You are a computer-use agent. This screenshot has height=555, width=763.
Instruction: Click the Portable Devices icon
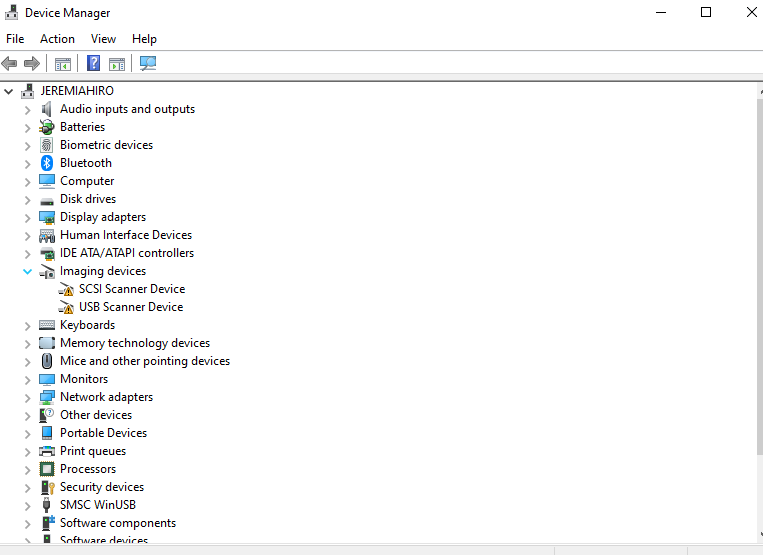pyautogui.click(x=47, y=433)
